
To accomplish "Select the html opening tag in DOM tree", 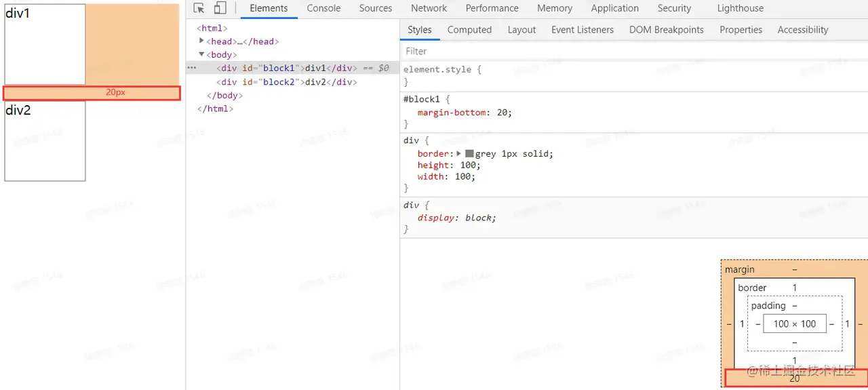I will pyautogui.click(x=212, y=28).
